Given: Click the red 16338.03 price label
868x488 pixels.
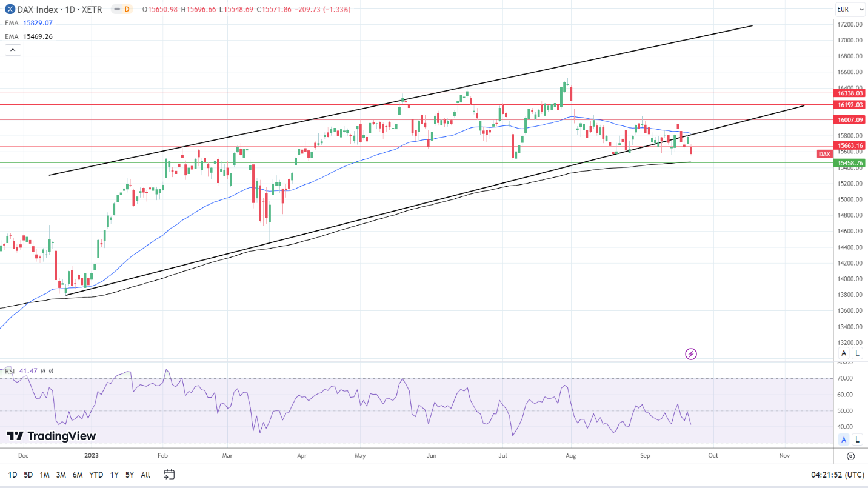Looking at the screenshot, I should [850, 93].
